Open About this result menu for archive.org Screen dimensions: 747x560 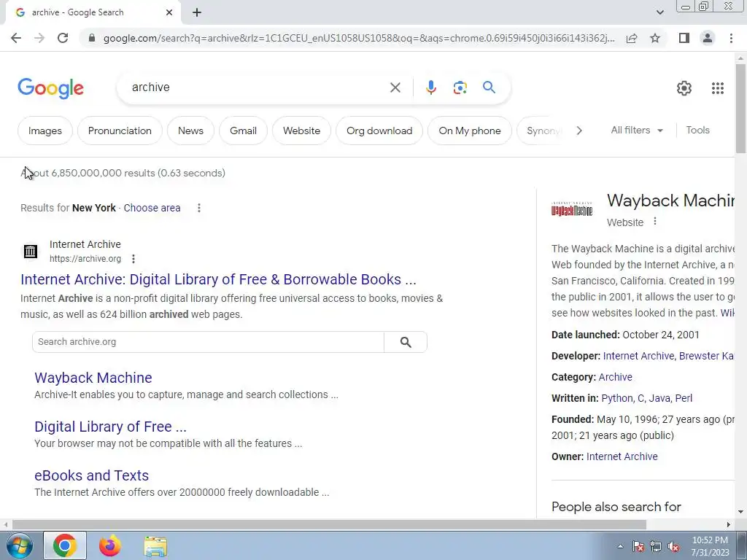tap(133, 259)
